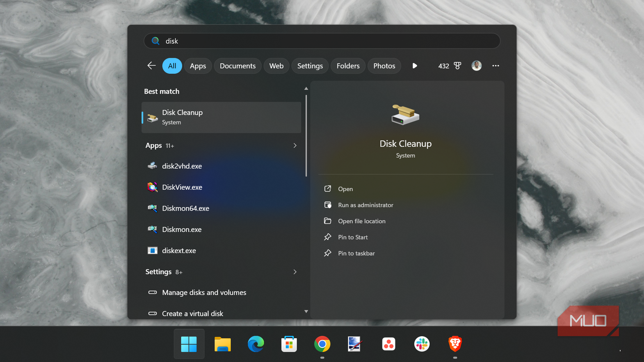Switch to the Folders filter tab
This screenshot has width=644, height=362.
pyautogui.click(x=348, y=66)
